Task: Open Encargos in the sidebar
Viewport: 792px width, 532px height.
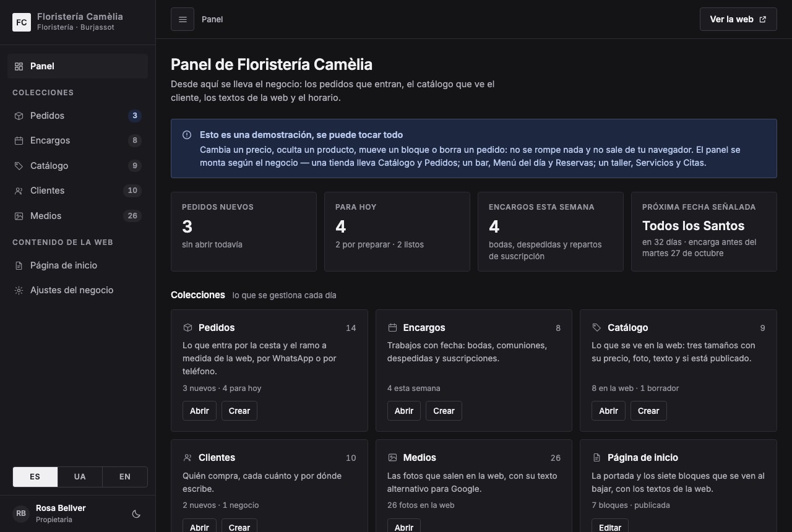Action: [x=77, y=140]
